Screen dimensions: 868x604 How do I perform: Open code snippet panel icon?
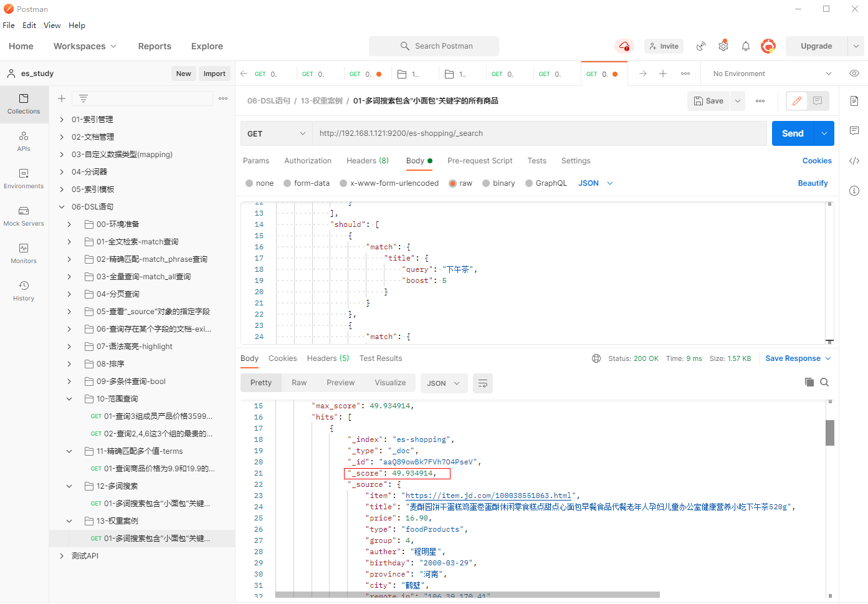coord(854,161)
